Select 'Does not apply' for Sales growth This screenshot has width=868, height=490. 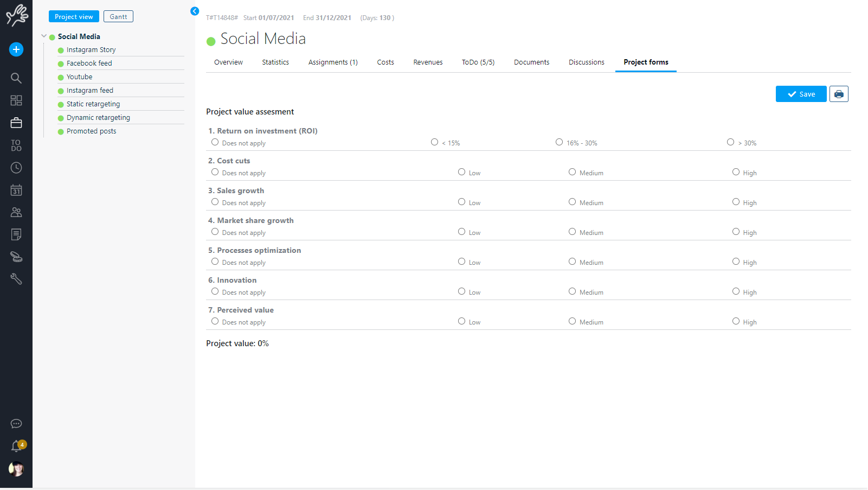pyautogui.click(x=215, y=202)
